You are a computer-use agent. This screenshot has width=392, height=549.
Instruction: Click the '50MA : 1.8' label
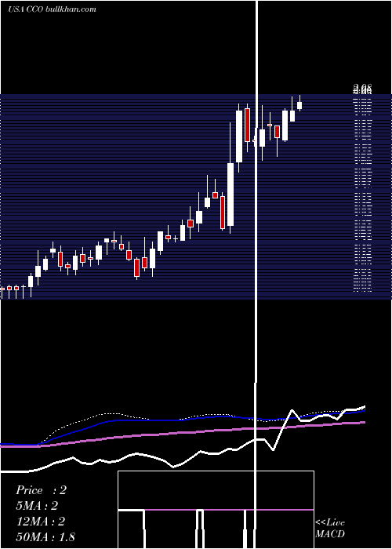(x=45, y=537)
